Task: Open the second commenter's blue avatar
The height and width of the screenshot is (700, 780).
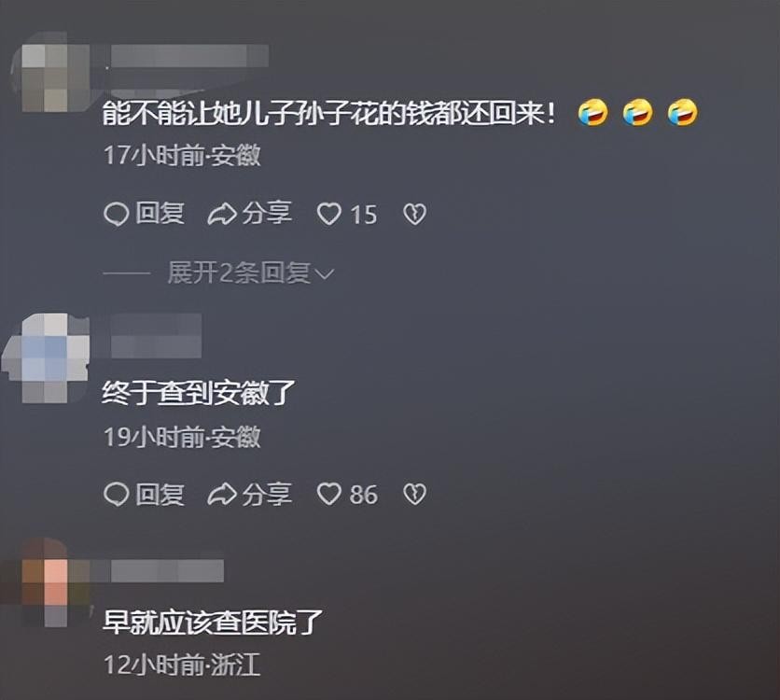Action: [46, 357]
